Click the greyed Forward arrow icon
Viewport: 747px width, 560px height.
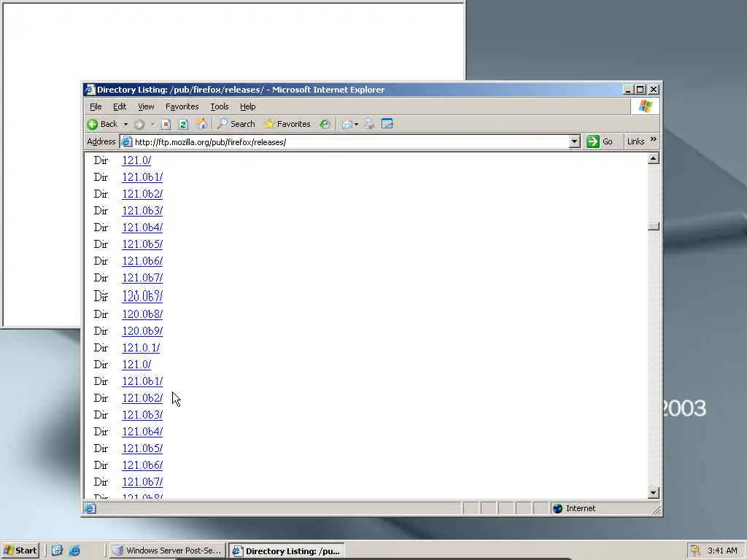coord(139,124)
